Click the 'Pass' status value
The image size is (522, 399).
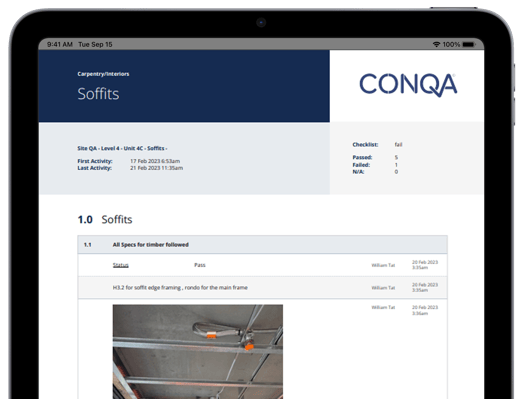(200, 265)
